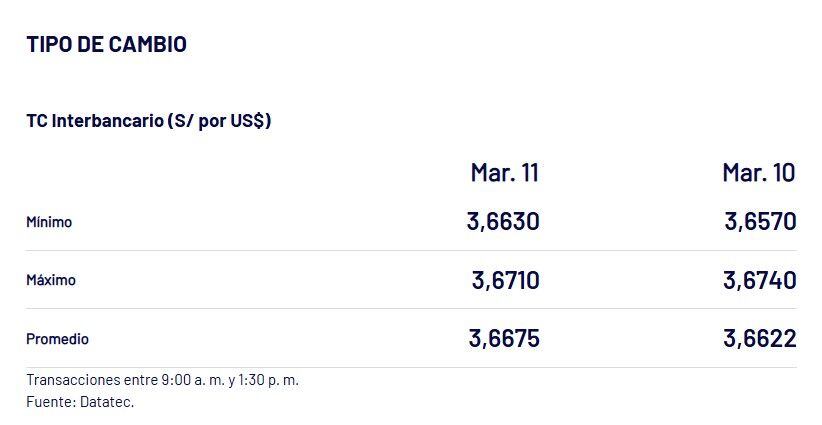Click the Mar. 11 average value 3,6675

click(504, 339)
